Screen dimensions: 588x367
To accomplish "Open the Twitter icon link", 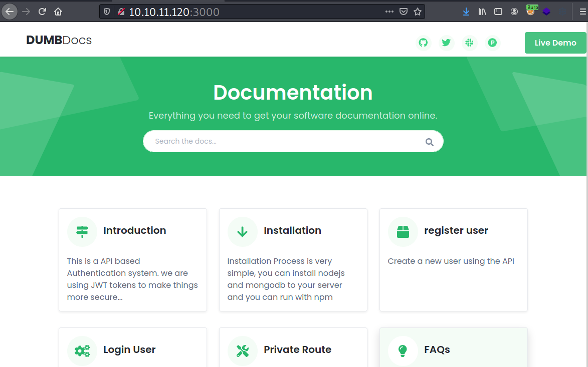I will [x=447, y=43].
